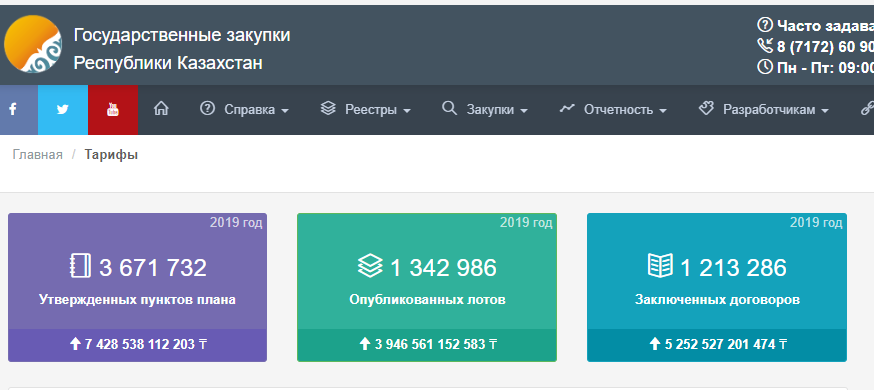Click the open book icon in the blue card
The image size is (874, 390).
coord(661,266)
